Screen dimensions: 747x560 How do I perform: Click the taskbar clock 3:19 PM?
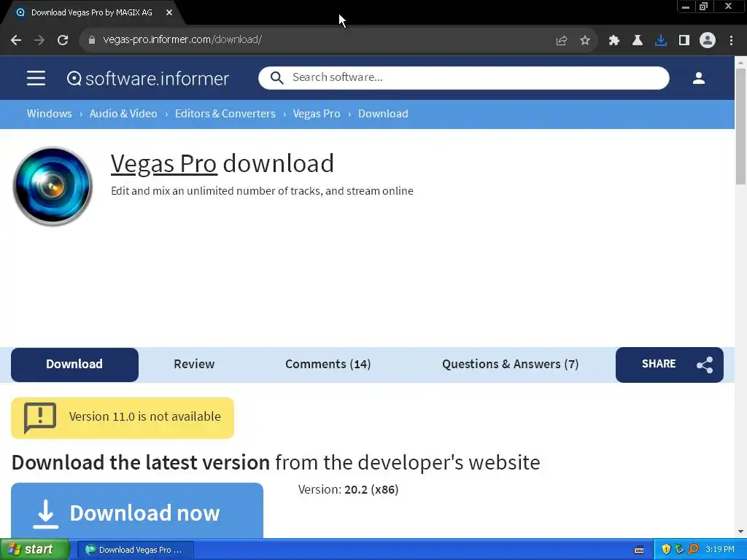tap(720, 550)
